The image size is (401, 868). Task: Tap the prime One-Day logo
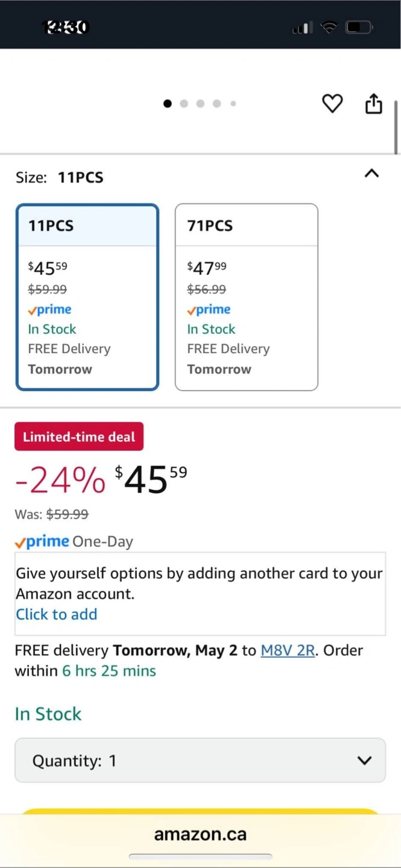pyautogui.click(x=42, y=542)
